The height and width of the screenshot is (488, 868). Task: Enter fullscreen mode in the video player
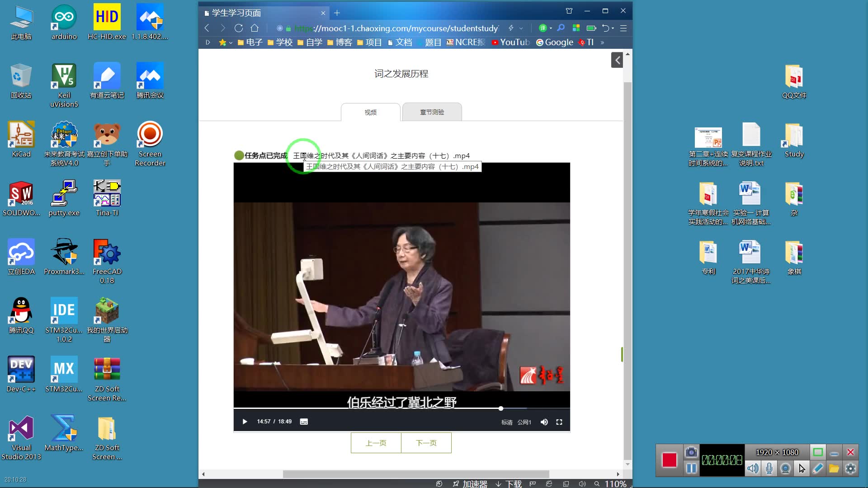coord(559,422)
